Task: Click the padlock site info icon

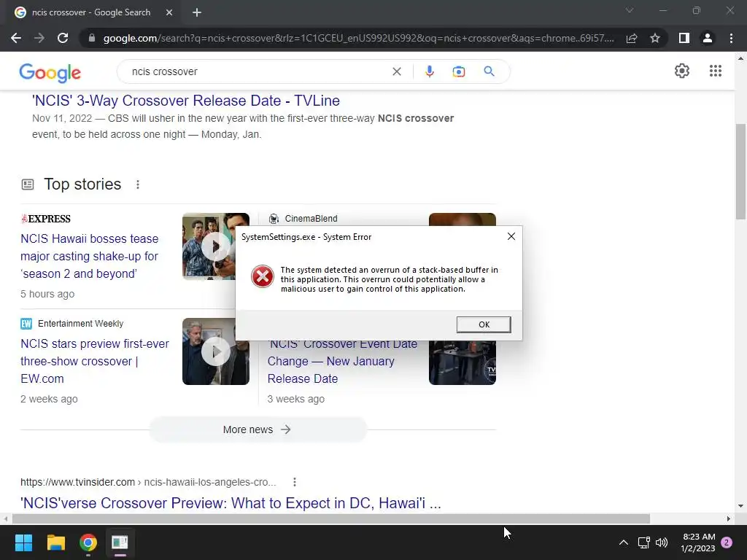Action: coord(92,38)
